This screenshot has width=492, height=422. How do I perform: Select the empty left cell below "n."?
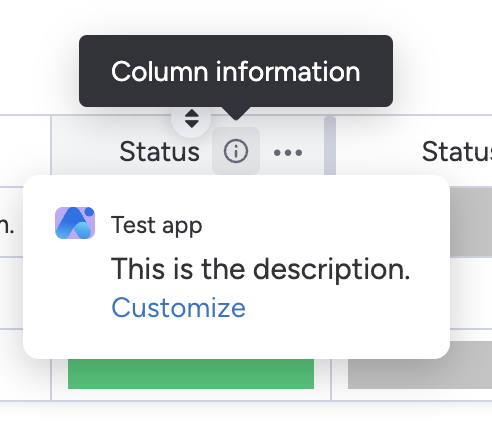(11, 293)
